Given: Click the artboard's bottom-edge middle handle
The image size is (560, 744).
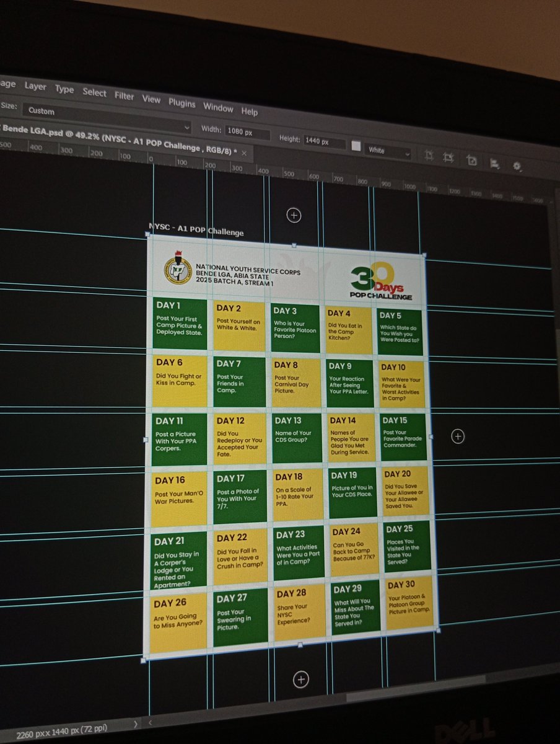Looking at the screenshot, I should point(300,645).
